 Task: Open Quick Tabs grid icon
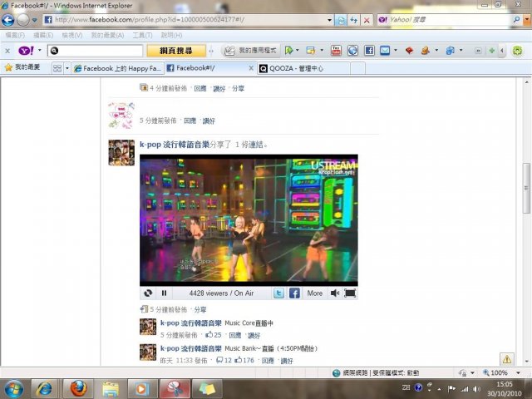point(57,68)
